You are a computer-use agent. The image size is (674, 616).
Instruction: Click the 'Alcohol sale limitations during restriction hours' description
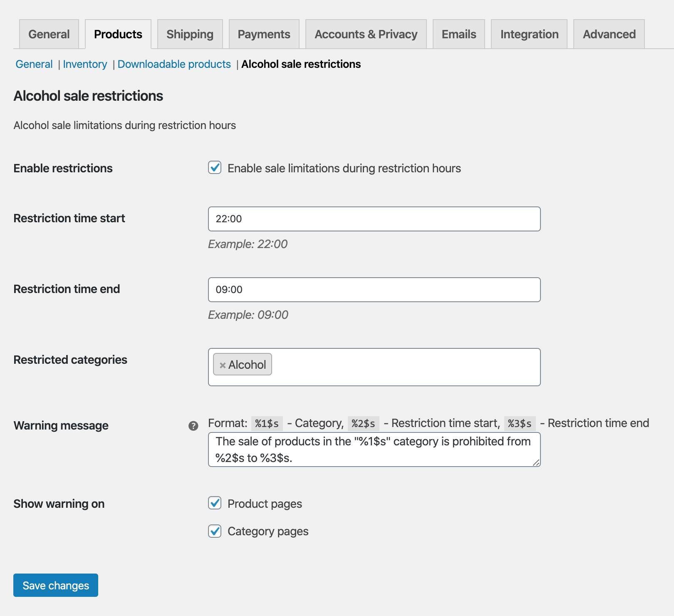pos(124,125)
